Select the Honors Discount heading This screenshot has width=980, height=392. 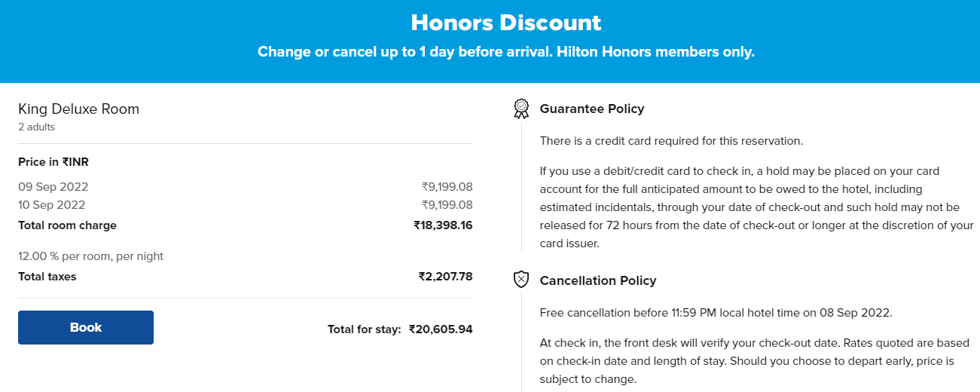point(506,23)
